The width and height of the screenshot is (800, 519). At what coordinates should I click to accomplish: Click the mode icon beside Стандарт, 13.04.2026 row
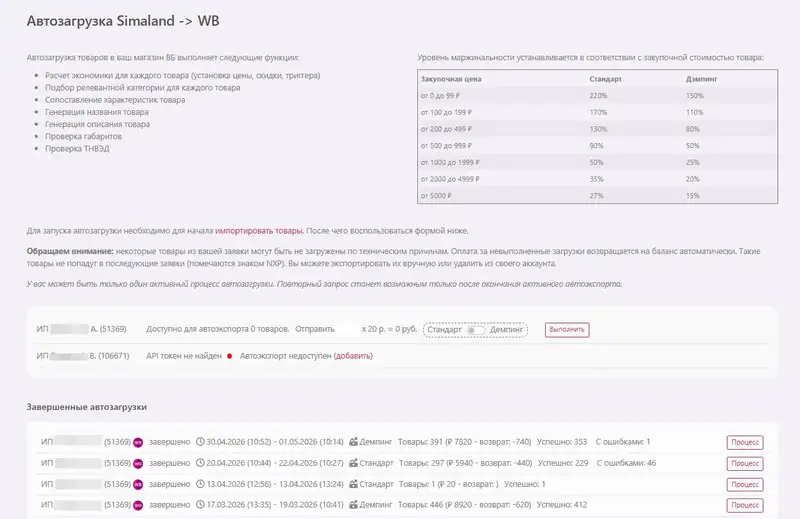pos(353,484)
